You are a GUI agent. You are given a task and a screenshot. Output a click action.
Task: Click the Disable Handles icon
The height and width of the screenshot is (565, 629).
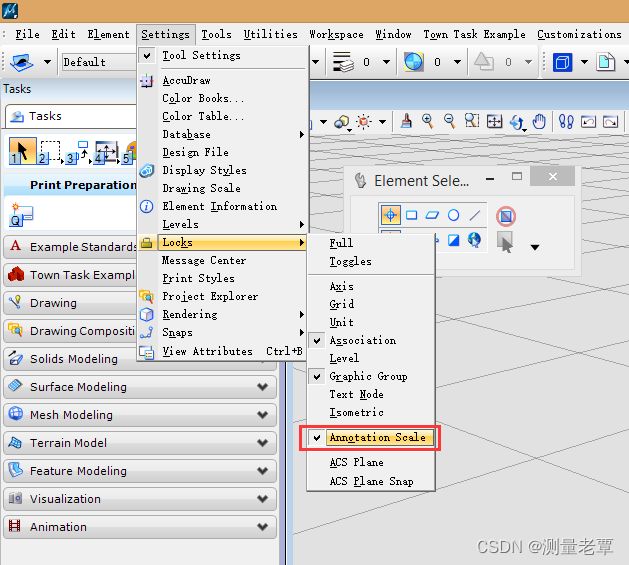[506, 216]
